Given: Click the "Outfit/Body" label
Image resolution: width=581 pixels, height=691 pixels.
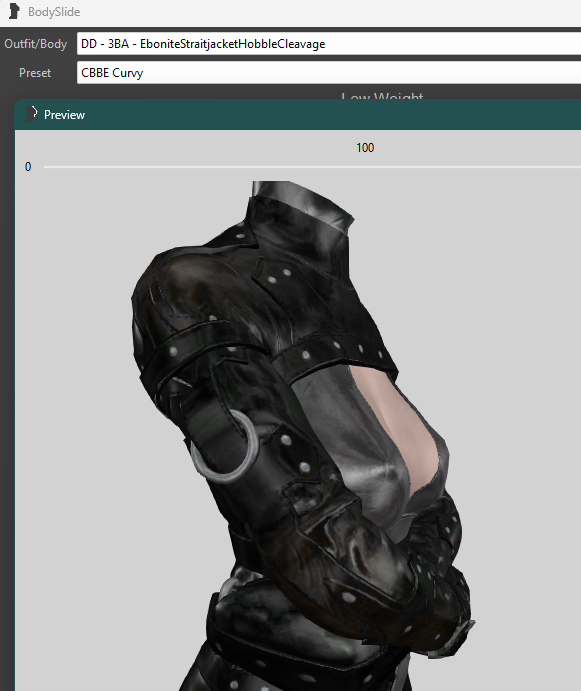Looking at the screenshot, I should pos(36,44).
